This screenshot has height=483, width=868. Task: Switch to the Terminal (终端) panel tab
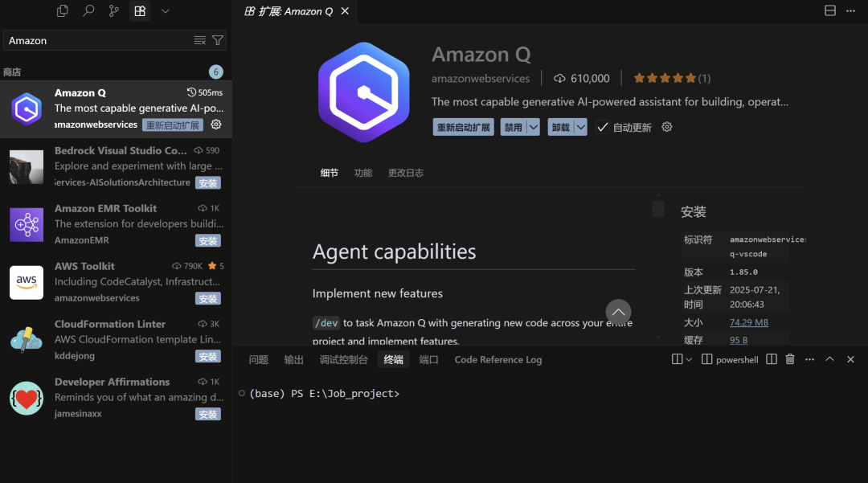(394, 359)
